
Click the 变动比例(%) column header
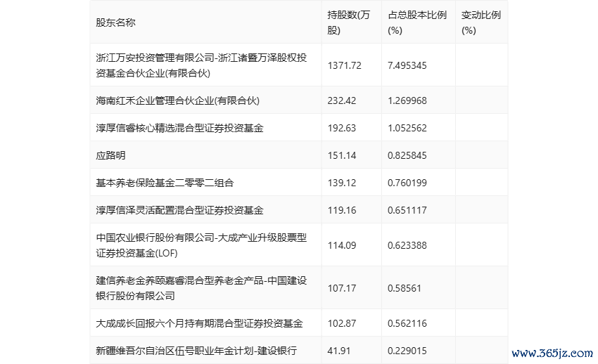tap(481, 22)
